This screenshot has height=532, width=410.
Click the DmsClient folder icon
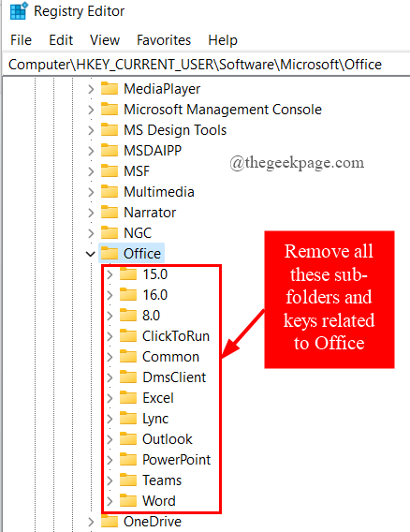pyautogui.click(x=128, y=377)
